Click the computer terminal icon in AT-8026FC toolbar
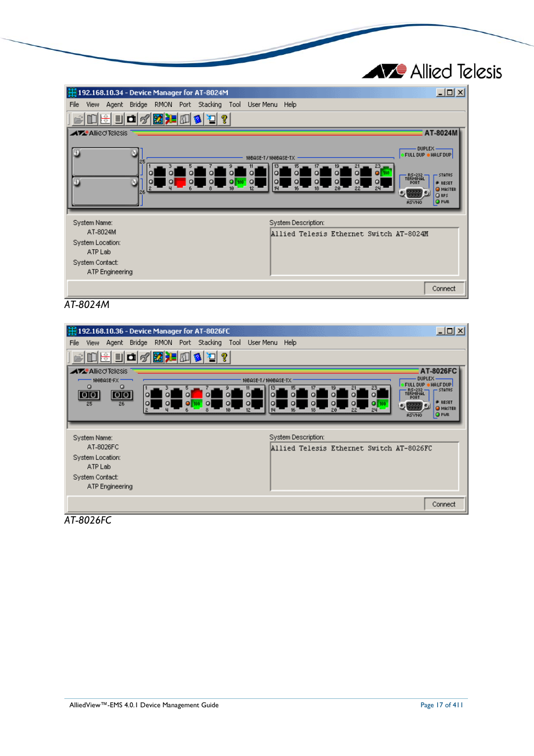Viewport: 534px width, 756px height. [211, 357]
